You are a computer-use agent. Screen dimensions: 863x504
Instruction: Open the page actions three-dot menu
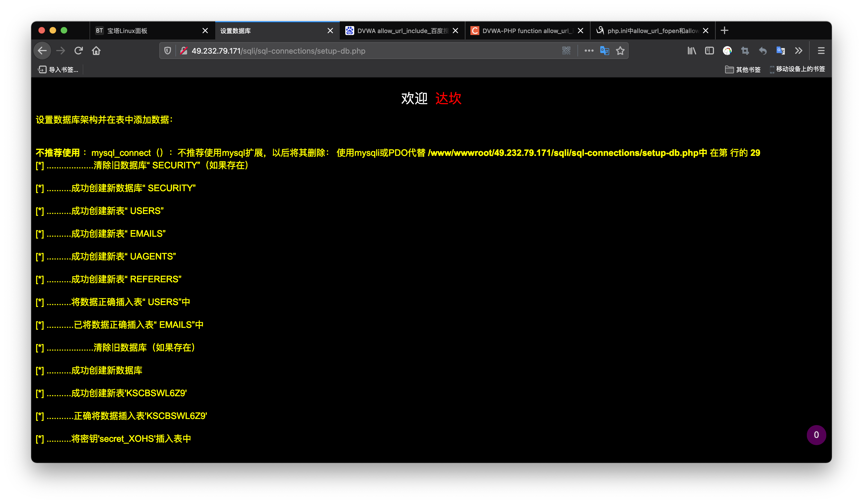click(x=588, y=51)
